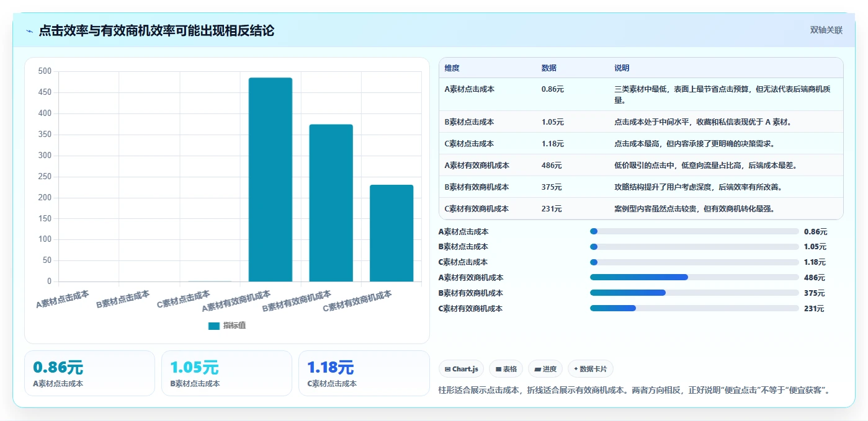Select the A素材点击成本 table row label
868x421 pixels.
[469, 89]
